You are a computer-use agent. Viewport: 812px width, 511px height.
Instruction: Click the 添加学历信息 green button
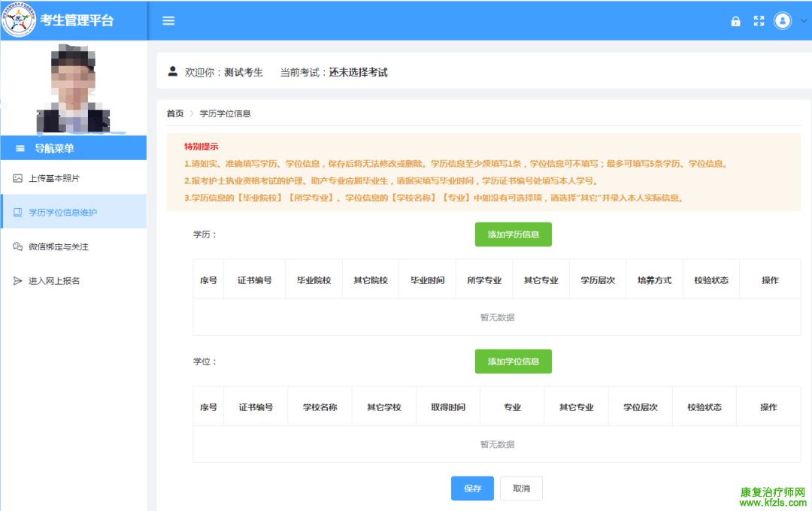pyautogui.click(x=513, y=234)
